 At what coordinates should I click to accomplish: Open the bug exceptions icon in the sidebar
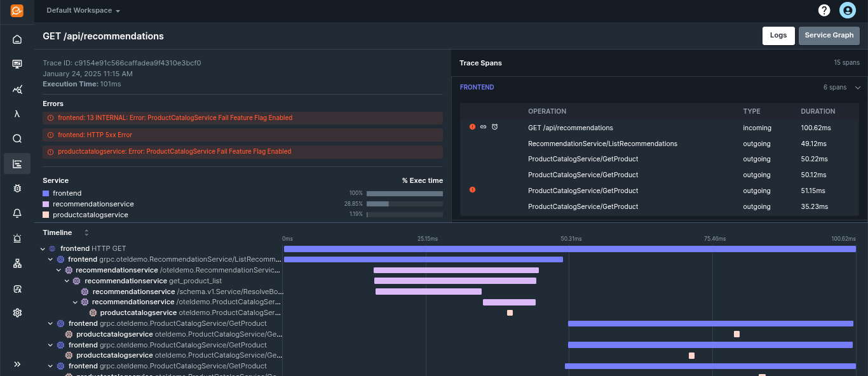click(x=17, y=189)
